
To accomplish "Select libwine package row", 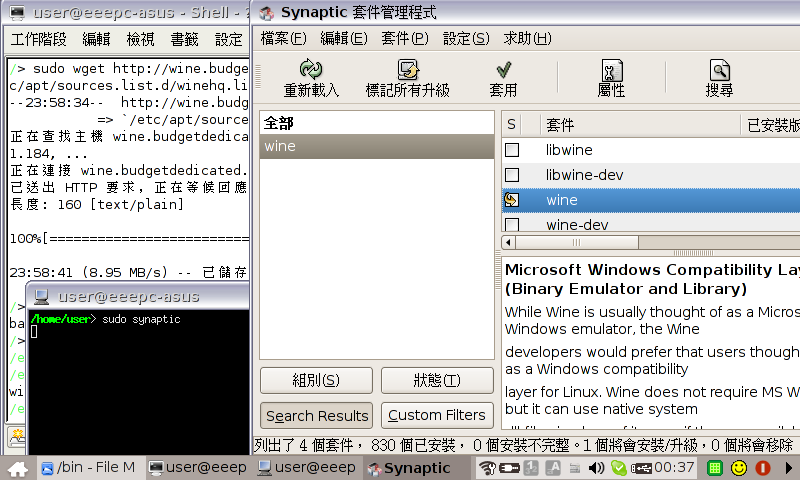I will point(651,150).
